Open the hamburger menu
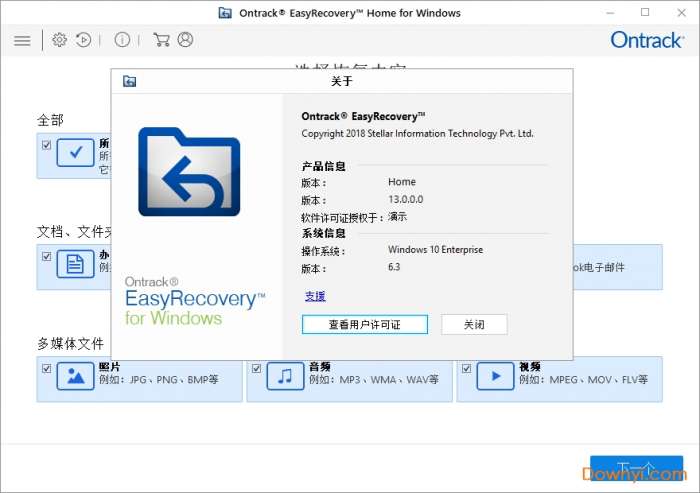The width and height of the screenshot is (700, 493). point(22,41)
